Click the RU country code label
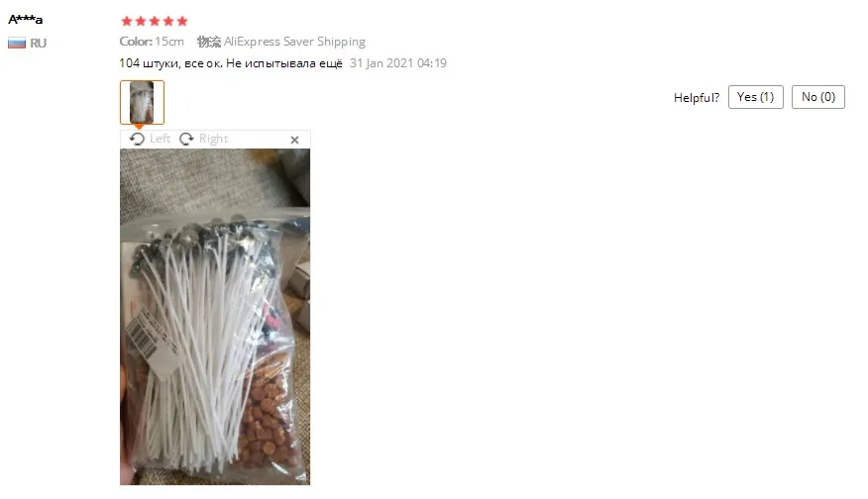The image size is (868, 499). click(x=39, y=44)
